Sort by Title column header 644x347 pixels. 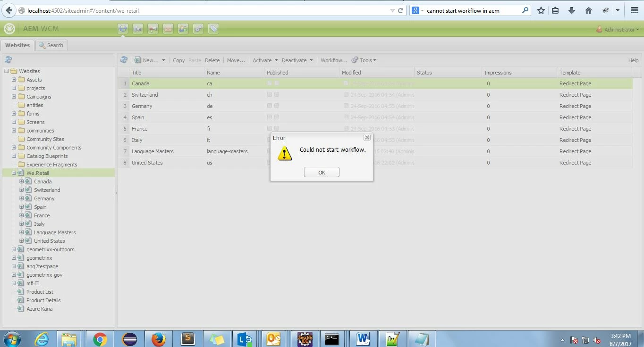[x=167, y=73]
